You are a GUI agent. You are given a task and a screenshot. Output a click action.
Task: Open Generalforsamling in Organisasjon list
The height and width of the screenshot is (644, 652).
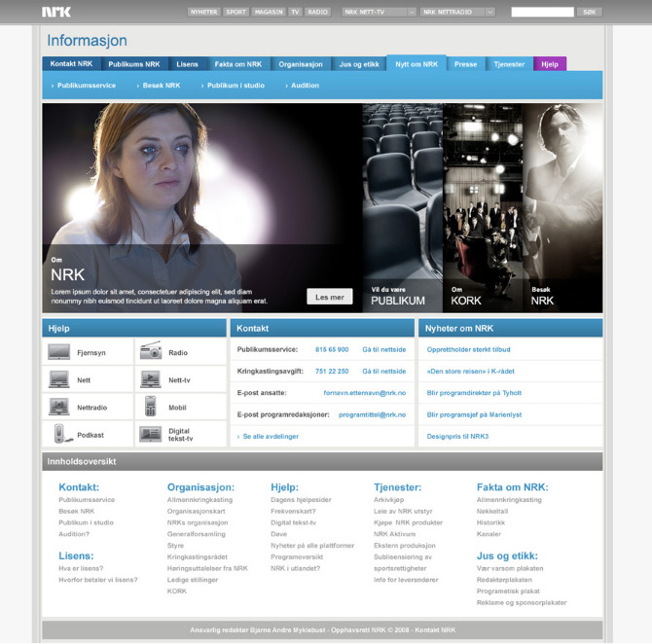(196, 534)
